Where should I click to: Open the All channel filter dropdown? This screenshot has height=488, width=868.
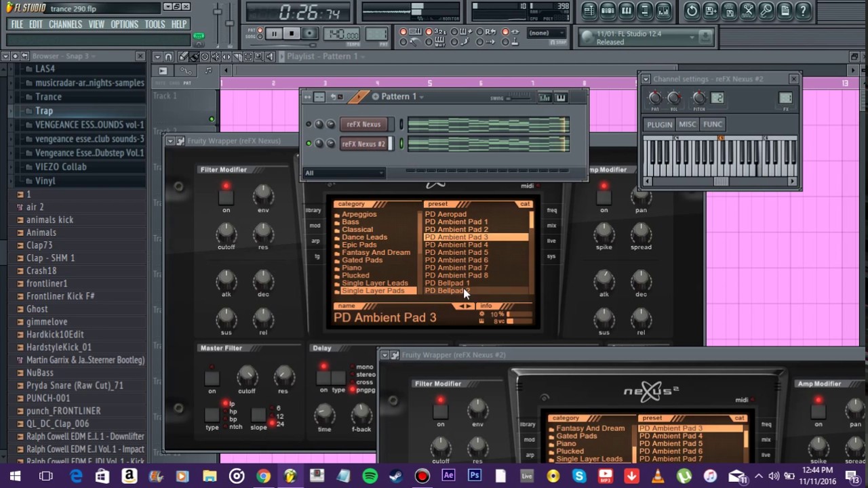click(344, 173)
